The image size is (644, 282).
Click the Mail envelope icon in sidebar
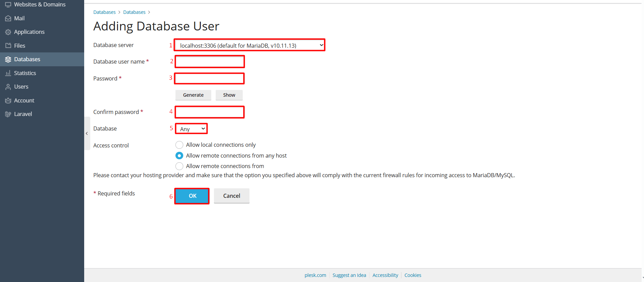pos(8,19)
